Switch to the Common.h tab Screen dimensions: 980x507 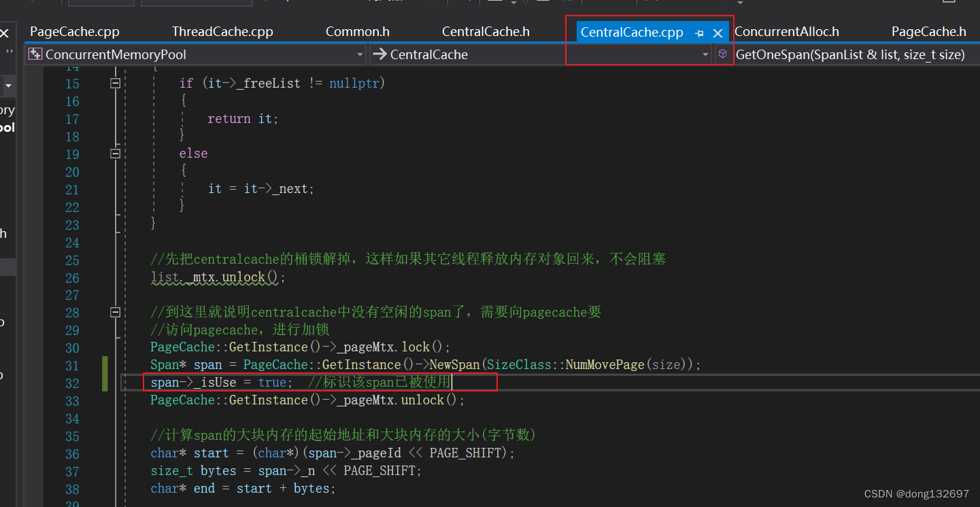click(358, 32)
